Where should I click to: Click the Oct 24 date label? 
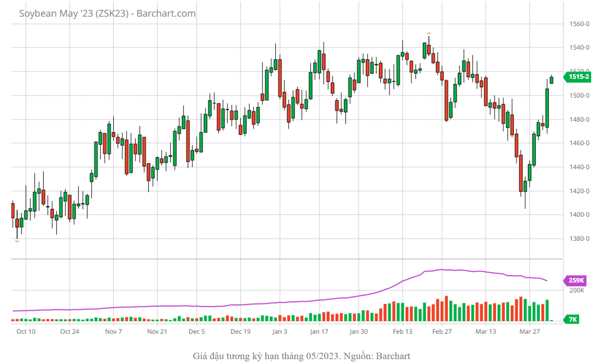click(70, 332)
